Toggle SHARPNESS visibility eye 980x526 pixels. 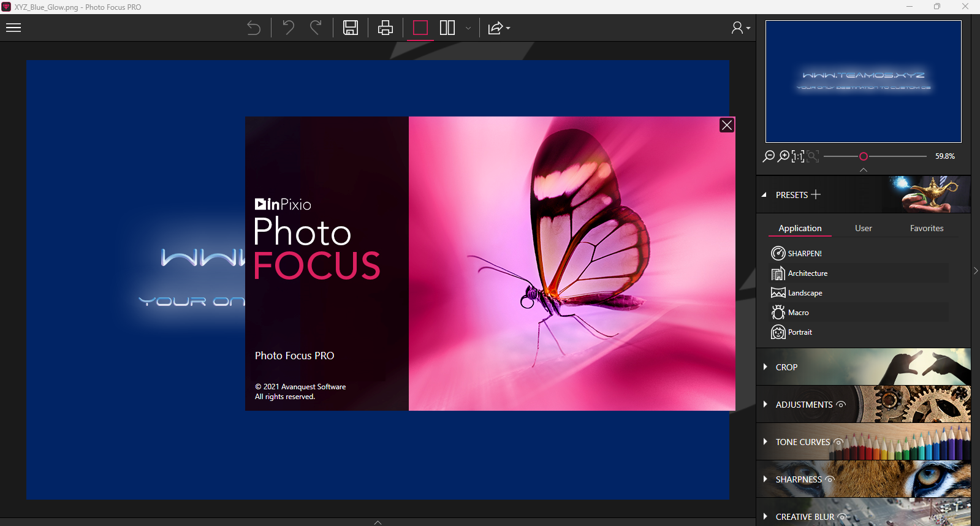pyautogui.click(x=830, y=479)
